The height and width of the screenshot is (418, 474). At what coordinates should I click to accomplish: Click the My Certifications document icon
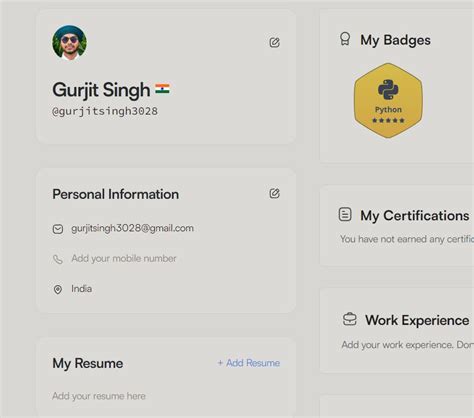click(x=345, y=214)
